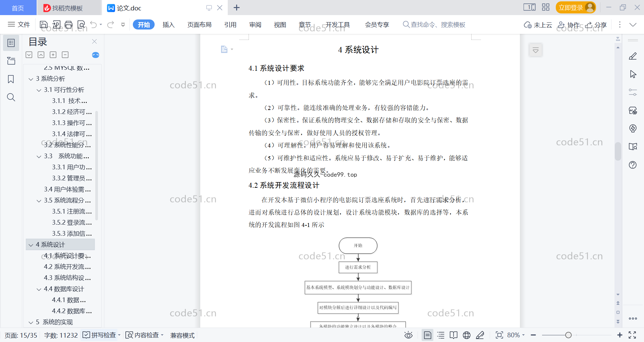Open the 内容检查 dropdown arrow
Viewport: 644px width, 342px height.
tap(162, 335)
